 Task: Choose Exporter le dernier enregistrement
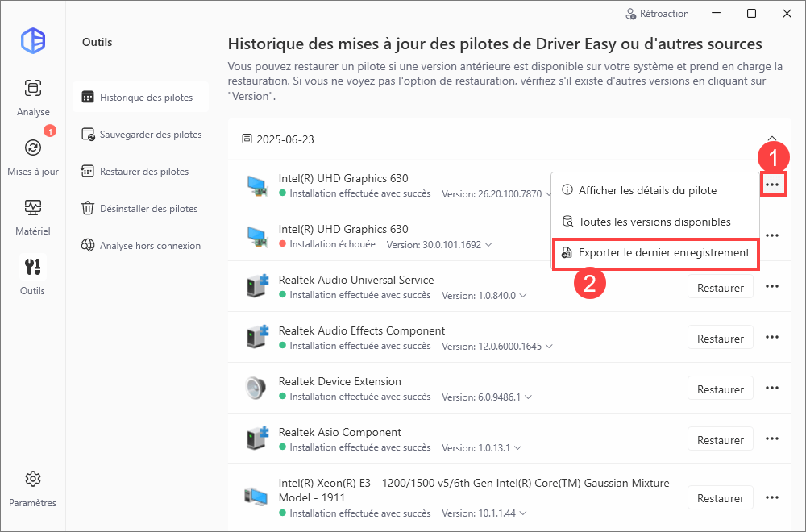pyautogui.click(x=655, y=253)
